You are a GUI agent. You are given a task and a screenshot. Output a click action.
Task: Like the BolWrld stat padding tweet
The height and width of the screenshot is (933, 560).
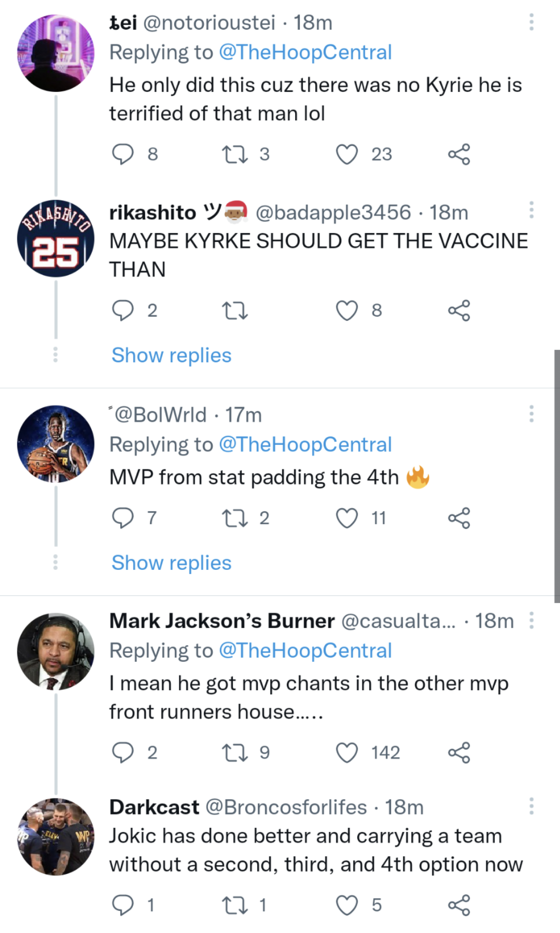347,518
